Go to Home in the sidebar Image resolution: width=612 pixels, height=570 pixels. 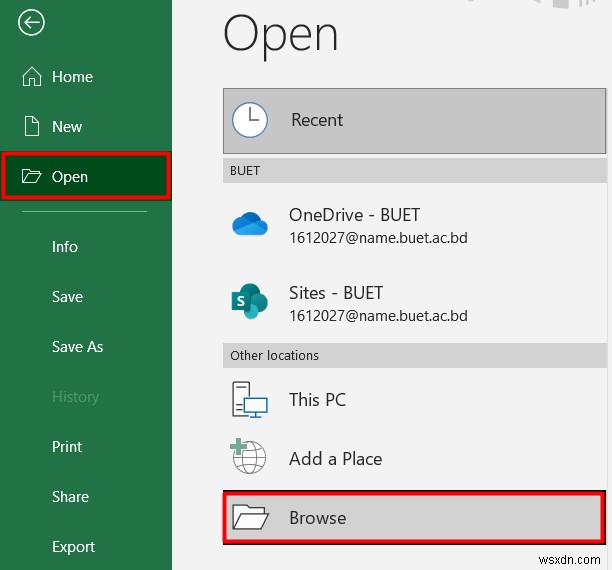pos(86,77)
